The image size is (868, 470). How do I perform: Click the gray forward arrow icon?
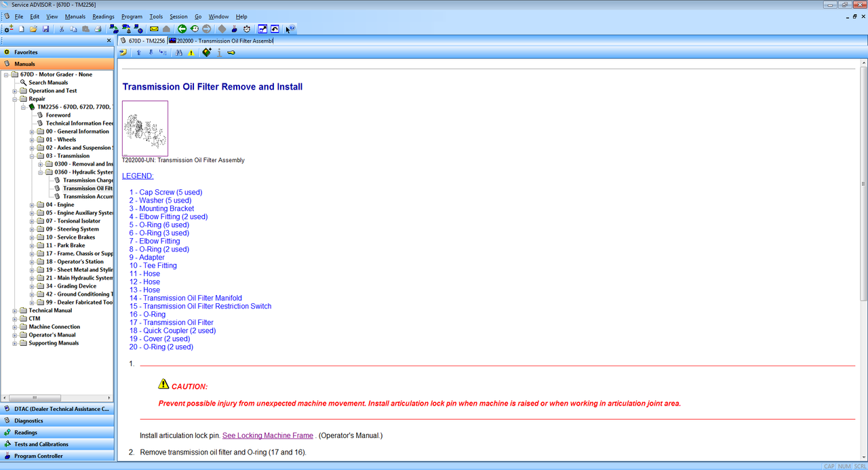206,29
